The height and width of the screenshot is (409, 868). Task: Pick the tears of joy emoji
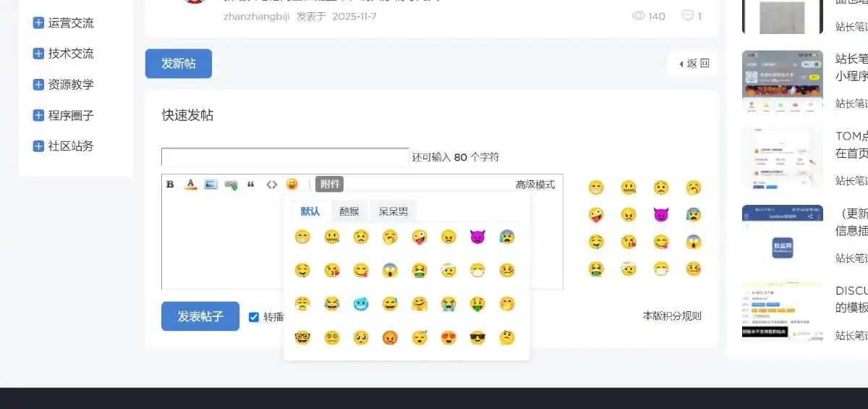[331, 303]
